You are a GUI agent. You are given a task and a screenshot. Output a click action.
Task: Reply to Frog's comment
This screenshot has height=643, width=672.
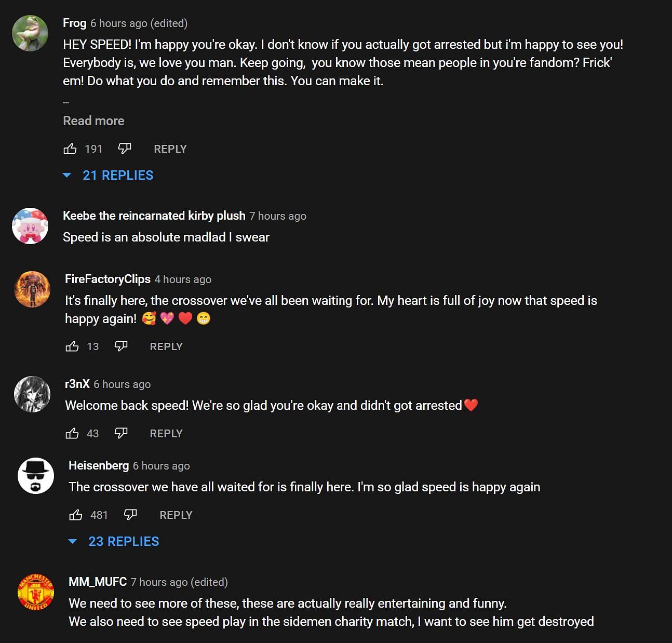pyautogui.click(x=170, y=149)
